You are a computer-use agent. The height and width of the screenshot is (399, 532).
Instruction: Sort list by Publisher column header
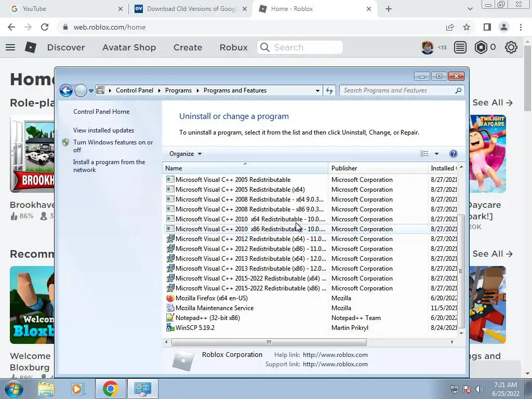pos(378,168)
